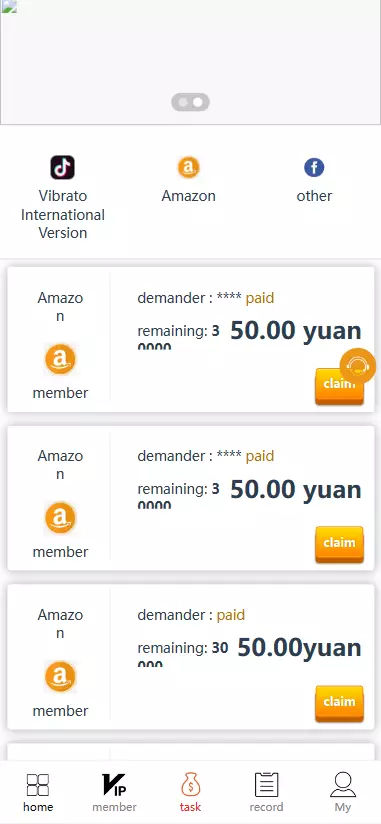The image size is (381, 824).
Task: Claim the third Amazon 50.00yuan task
Action: coord(339,703)
